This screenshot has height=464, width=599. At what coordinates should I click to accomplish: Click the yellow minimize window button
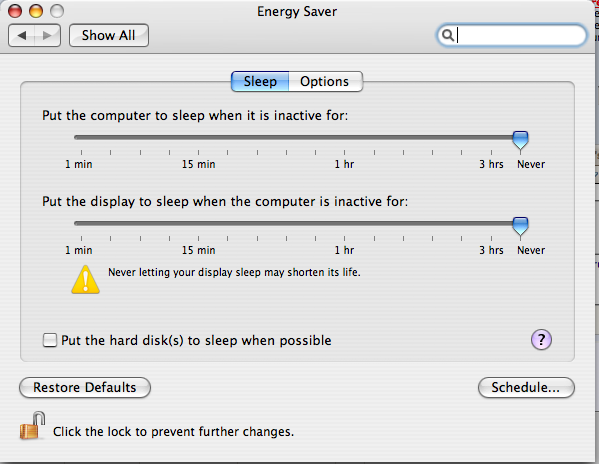point(36,11)
